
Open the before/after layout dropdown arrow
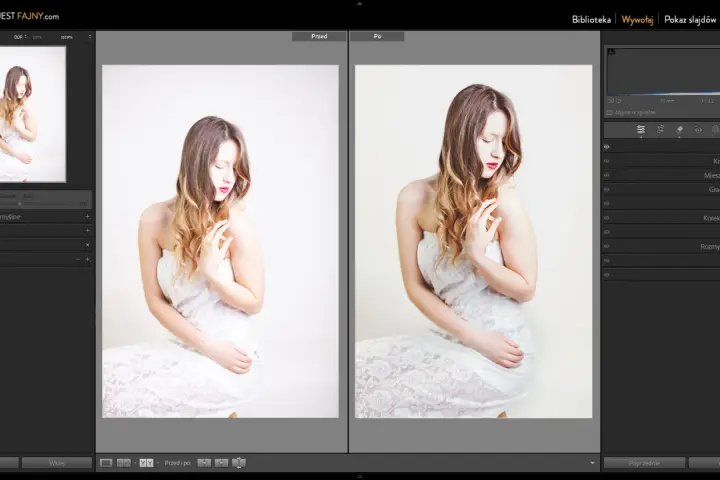click(158, 463)
